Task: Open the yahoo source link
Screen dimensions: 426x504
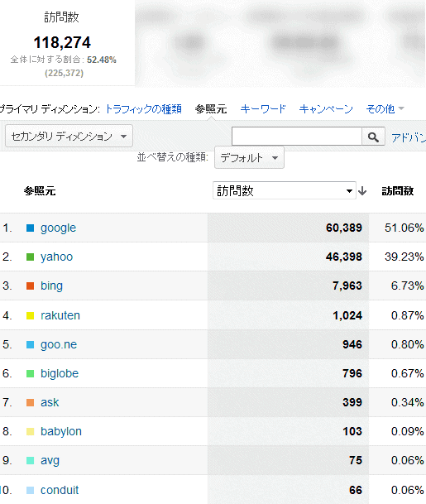Action: (x=56, y=257)
